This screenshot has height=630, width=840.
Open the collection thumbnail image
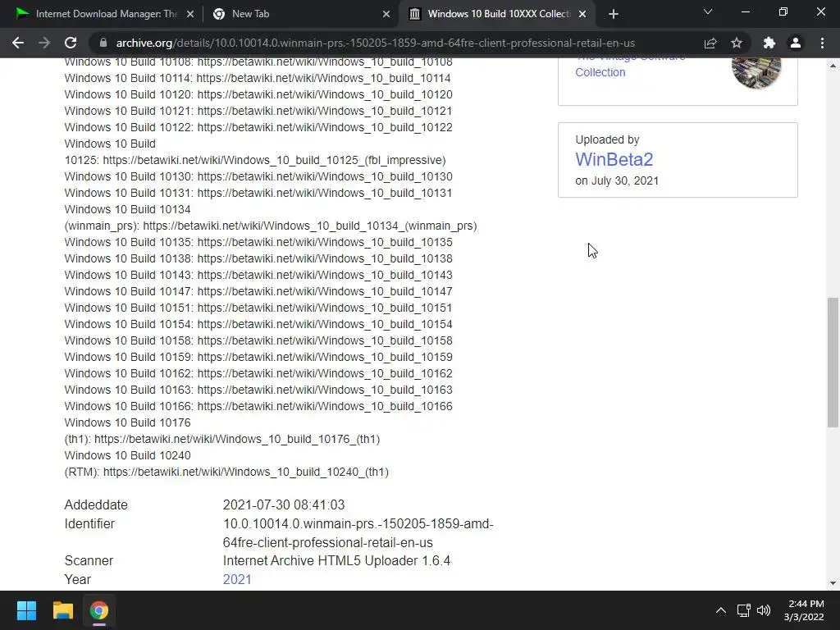pyautogui.click(x=756, y=72)
